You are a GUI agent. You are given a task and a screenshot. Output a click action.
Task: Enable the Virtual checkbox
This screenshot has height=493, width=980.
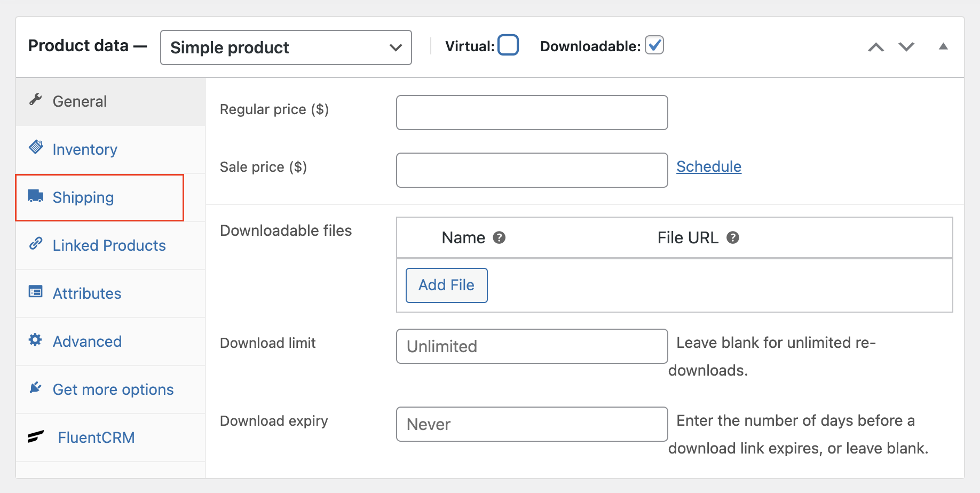508,45
